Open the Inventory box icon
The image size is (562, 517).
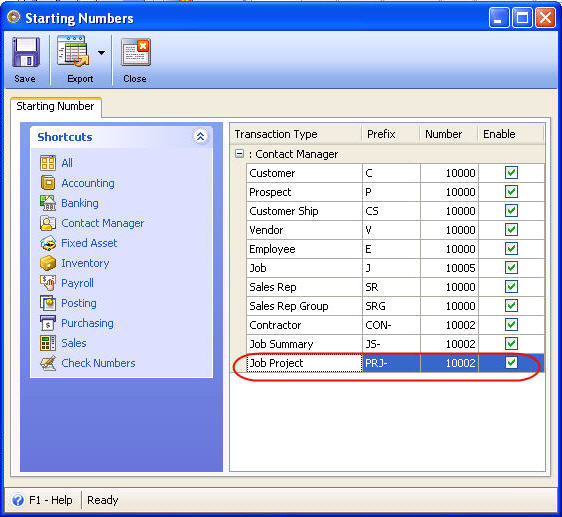pos(48,263)
